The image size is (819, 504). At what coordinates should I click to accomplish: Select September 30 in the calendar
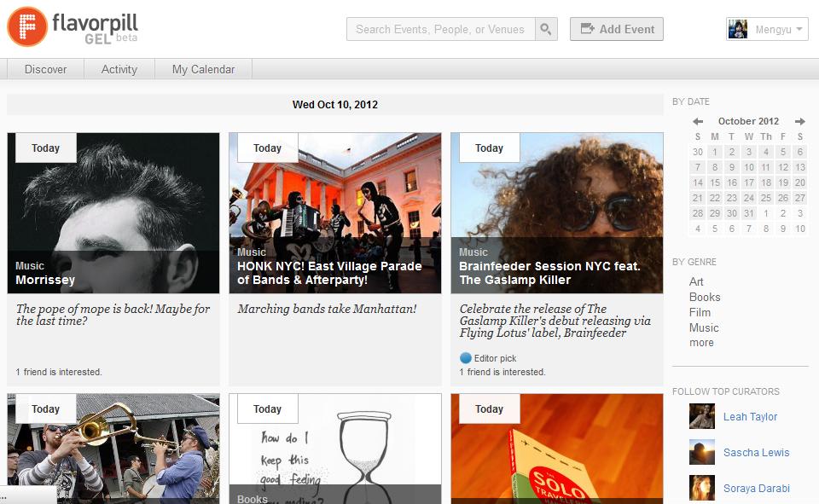tap(698, 152)
